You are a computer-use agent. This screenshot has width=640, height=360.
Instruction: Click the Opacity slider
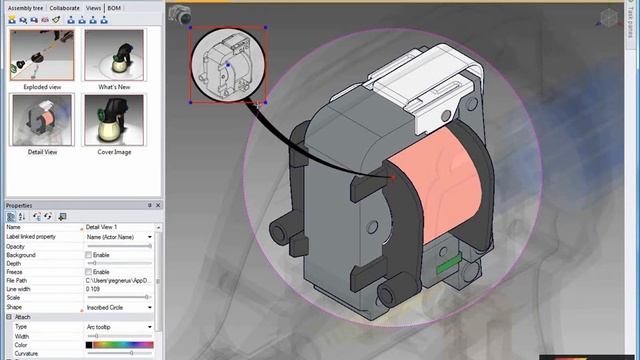point(119,246)
